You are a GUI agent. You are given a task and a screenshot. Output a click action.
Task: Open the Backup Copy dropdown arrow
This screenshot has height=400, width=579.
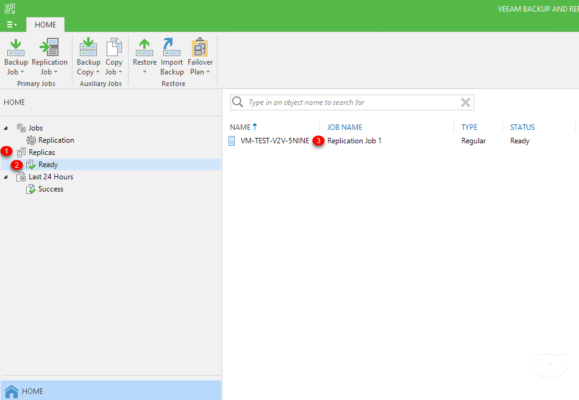(98, 72)
